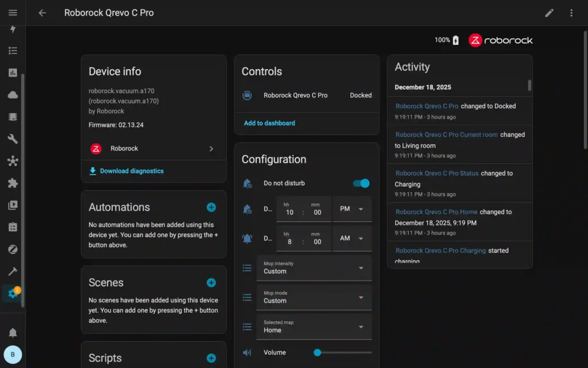
Task: Open the Mop mode dropdown showing Custom
Action: tap(314, 297)
